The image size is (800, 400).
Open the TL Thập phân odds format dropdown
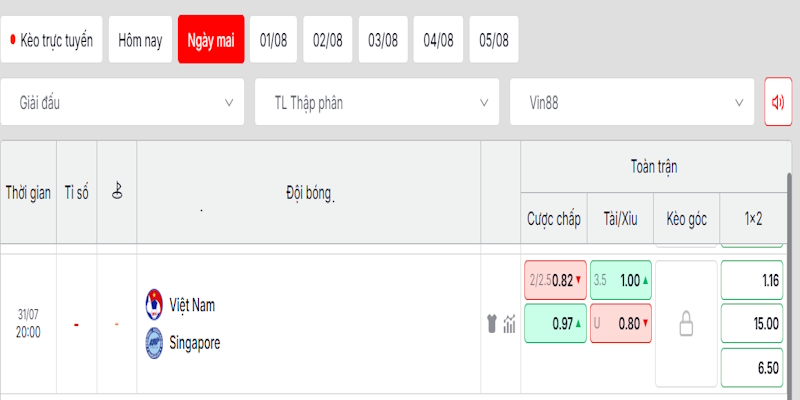click(x=377, y=102)
